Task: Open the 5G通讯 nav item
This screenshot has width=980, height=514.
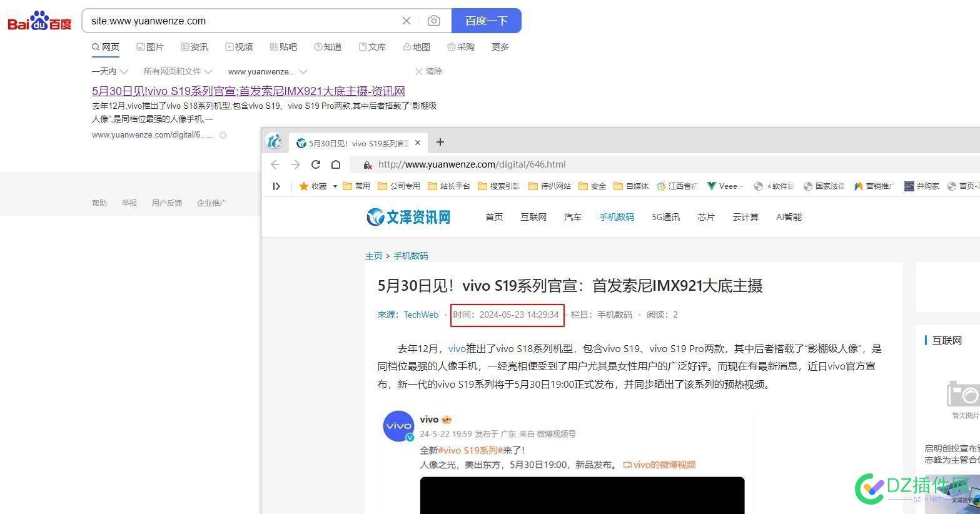Action: [666, 217]
